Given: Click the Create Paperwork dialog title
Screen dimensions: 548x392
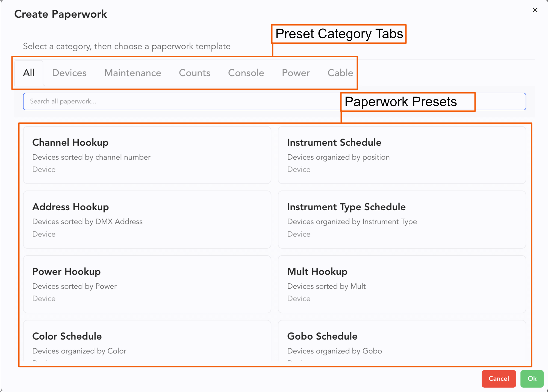Looking at the screenshot, I should point(61,14).
